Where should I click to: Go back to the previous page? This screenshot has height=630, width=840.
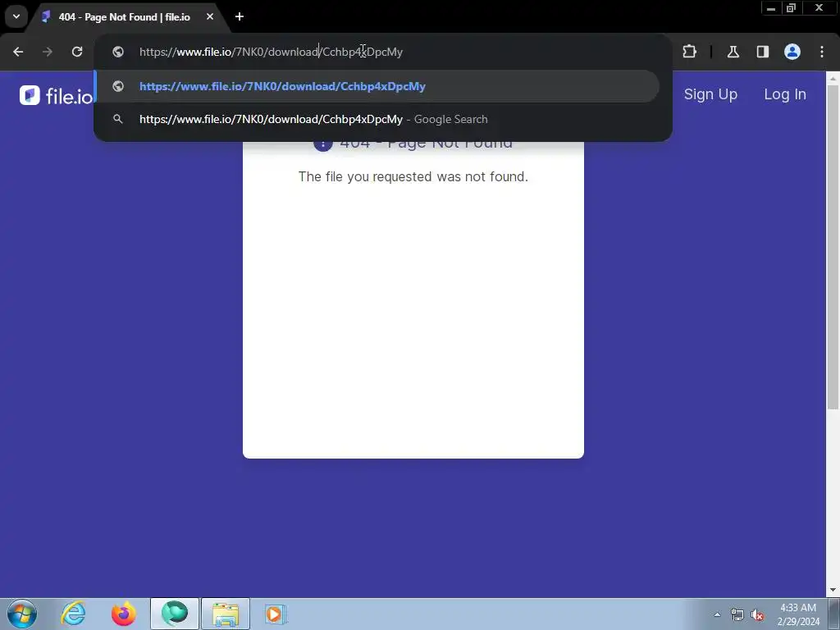(18, 52)
